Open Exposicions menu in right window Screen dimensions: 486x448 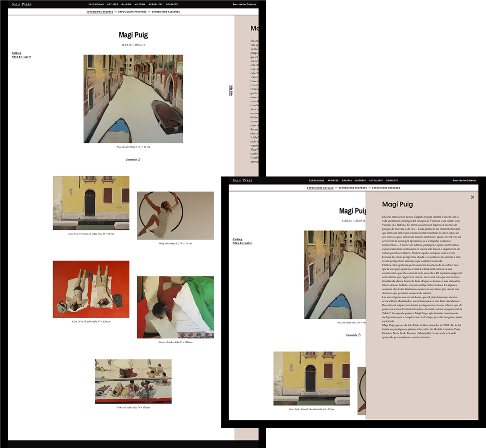click(317, 181)
